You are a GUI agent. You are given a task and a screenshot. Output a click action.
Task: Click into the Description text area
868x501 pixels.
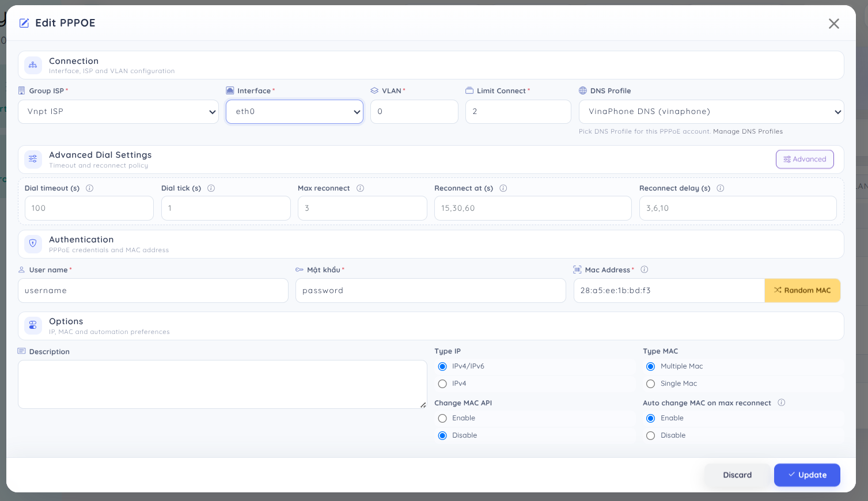click(x=222, y=385)
